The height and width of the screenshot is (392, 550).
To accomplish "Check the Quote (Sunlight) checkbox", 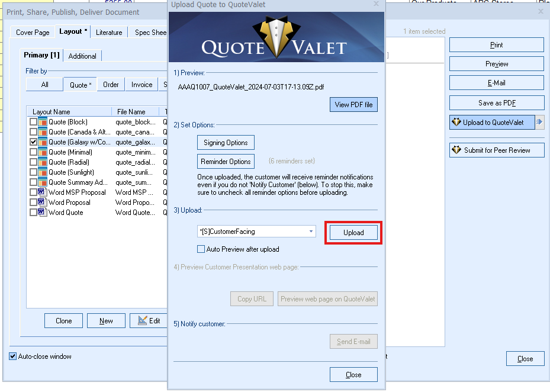I will pos(33,172).
